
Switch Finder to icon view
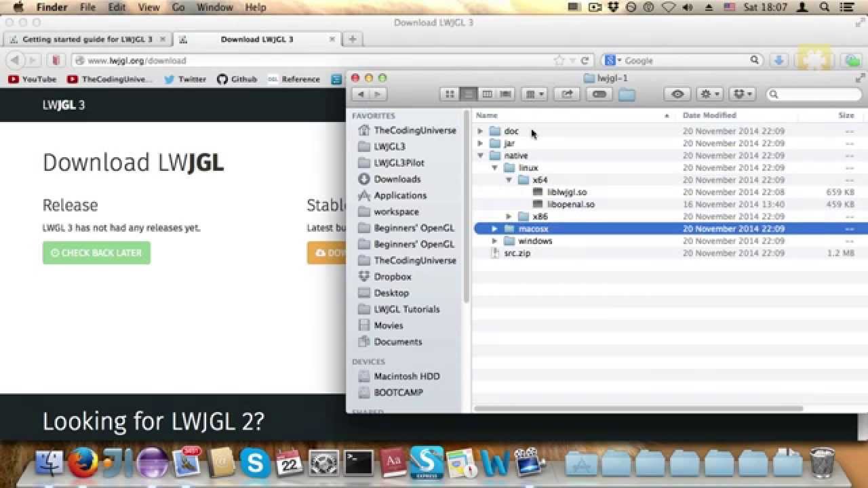coord(449,94)
